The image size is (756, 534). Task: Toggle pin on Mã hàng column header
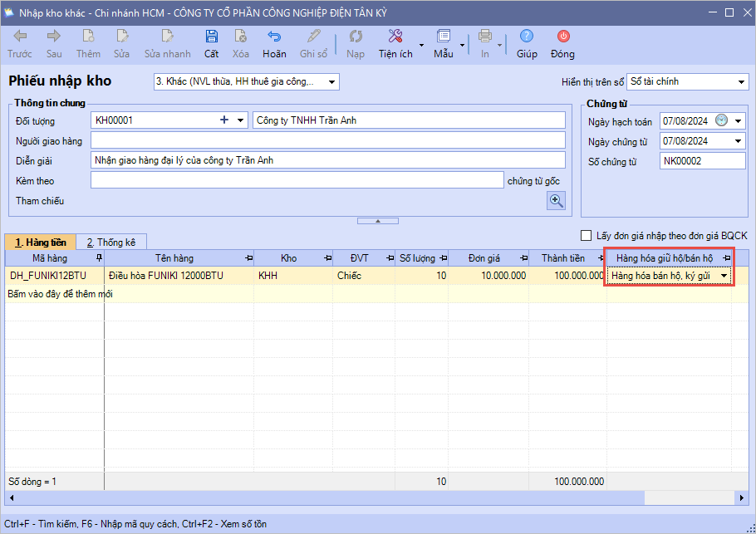point(99,258)
